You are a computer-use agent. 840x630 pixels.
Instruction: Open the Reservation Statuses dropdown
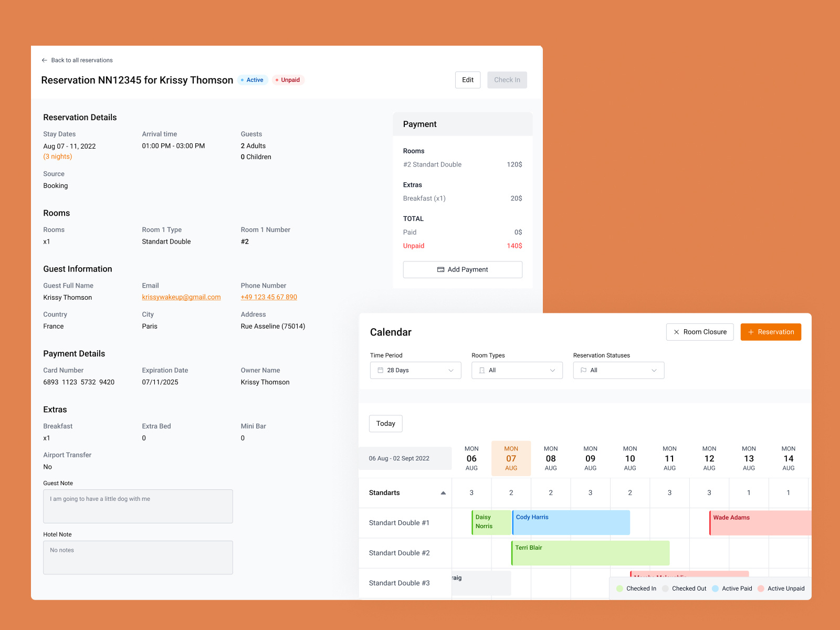(618, 370)
